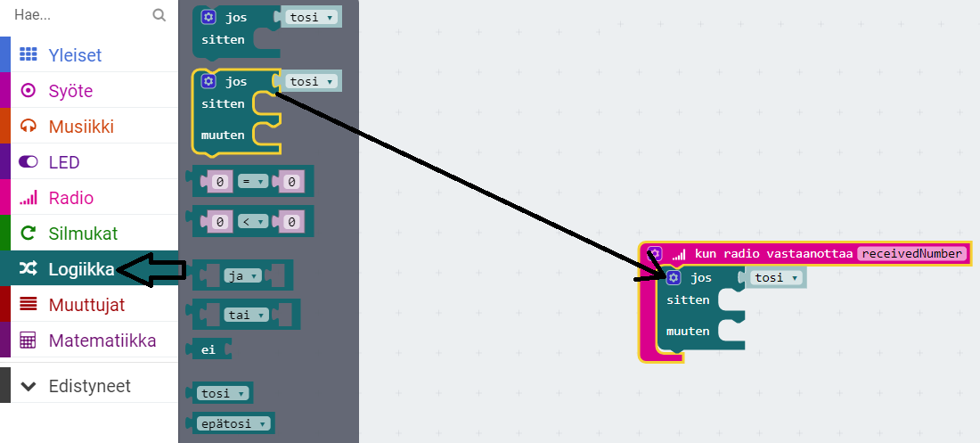Click the Matematiikka calculator icon
980x443 pixels.
pyautogui.click(x=29, y=340)
